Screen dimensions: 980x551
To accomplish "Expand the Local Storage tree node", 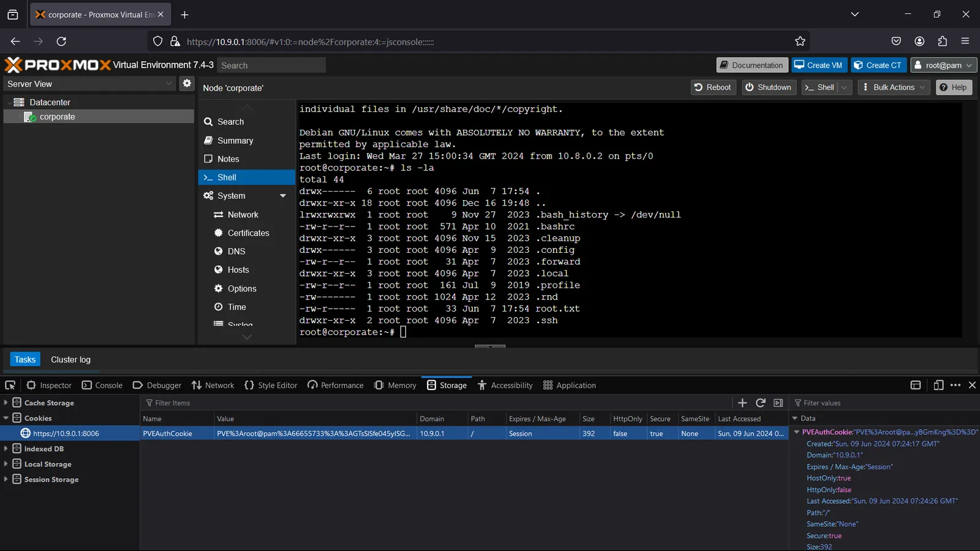I will click(x=6, y=463).
